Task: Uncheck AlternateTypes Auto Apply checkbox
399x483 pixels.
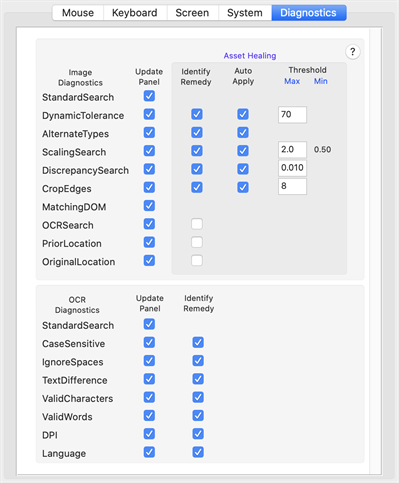Action: click(x=243, y=133)
